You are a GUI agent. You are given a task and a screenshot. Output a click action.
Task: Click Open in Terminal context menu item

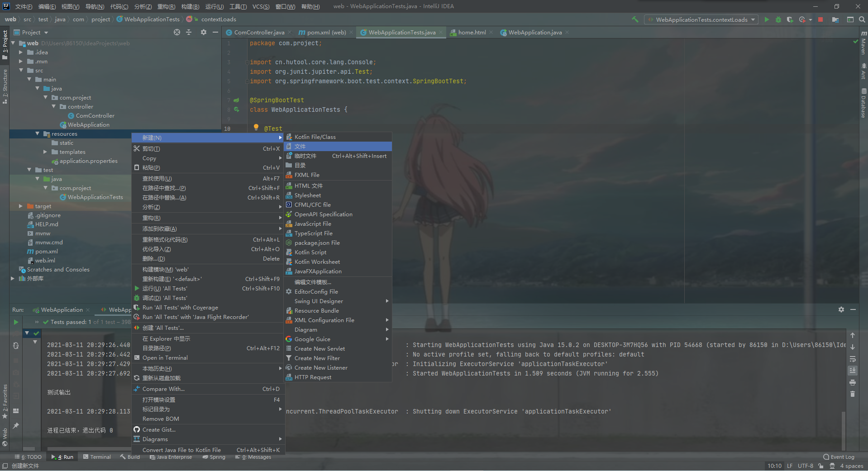208,358
